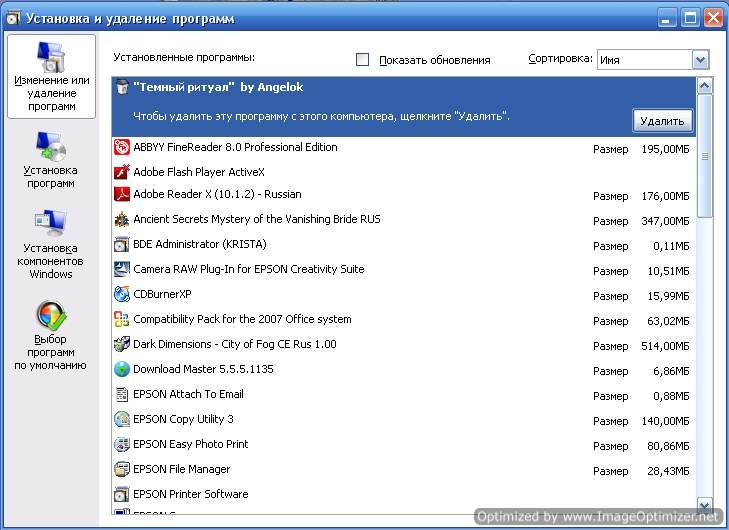729x530 pixels.
Task: Select 'Compatibility Pack for the 2007 Office system'
Action: click(242, 319)
